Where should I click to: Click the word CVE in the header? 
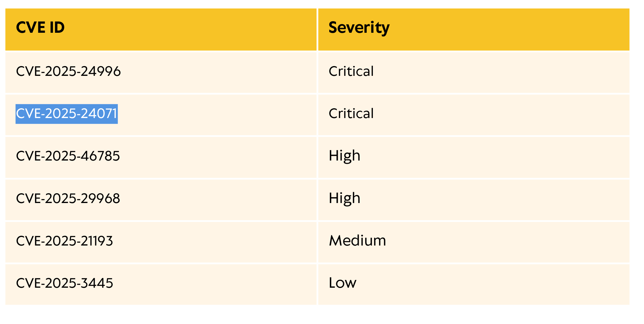coord(30,28)
